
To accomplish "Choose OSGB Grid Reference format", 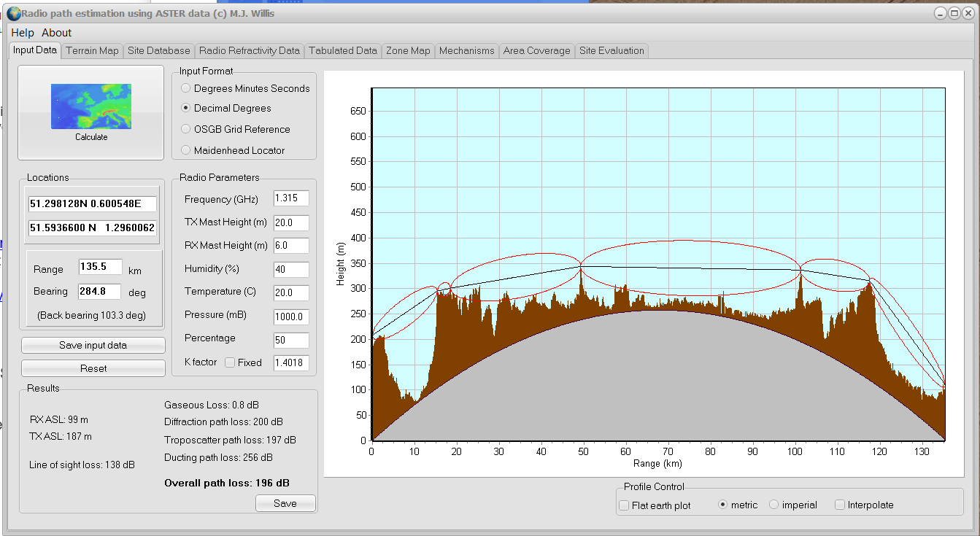I will [x=185, y=129].
